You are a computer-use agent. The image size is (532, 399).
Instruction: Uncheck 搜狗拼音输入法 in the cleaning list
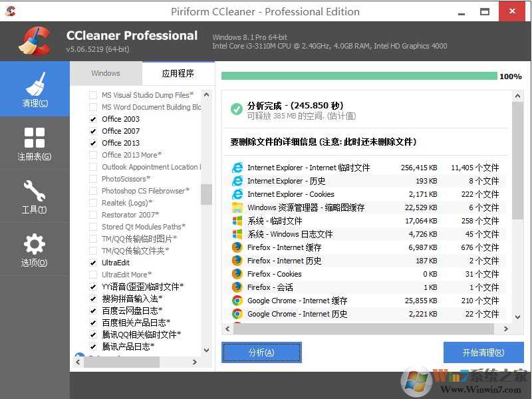94,298
